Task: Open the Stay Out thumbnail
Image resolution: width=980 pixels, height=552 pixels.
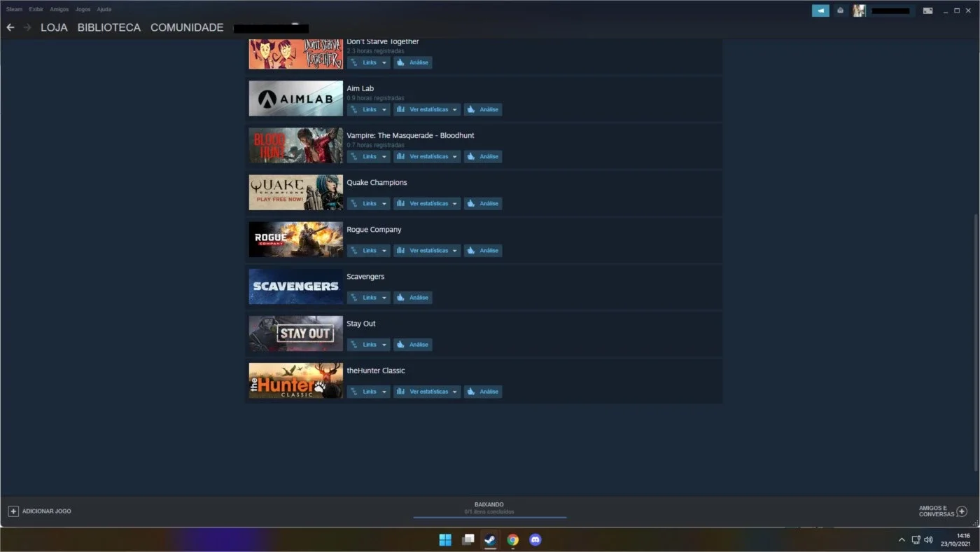Action: 296,333
